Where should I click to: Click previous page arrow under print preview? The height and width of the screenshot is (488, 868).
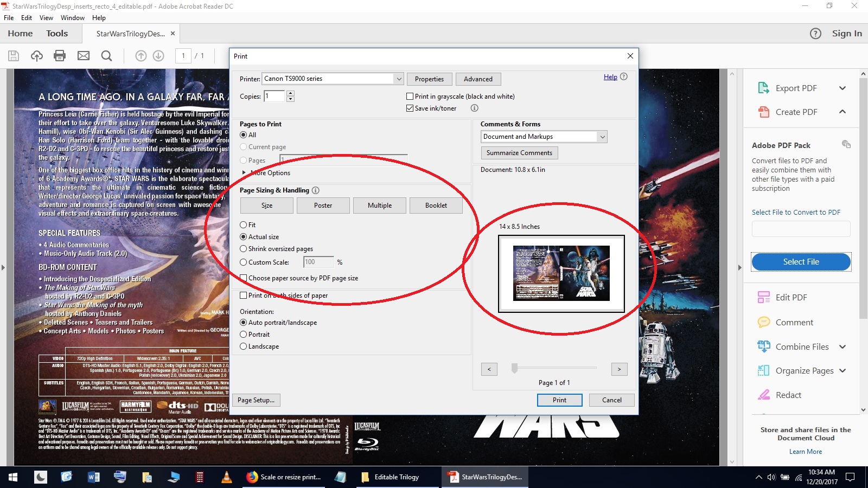coord(489,369)
